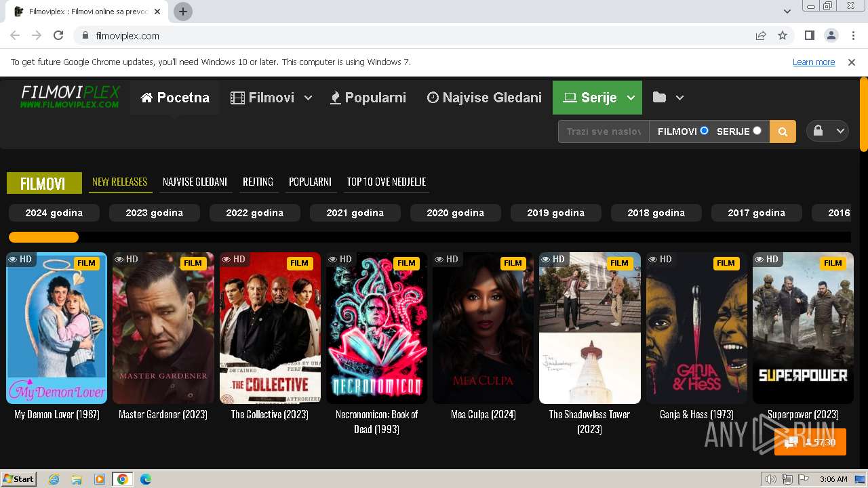Click the volume speaker tray icon
The width and height of the screenshot is (868, 488).
(771, 479)
